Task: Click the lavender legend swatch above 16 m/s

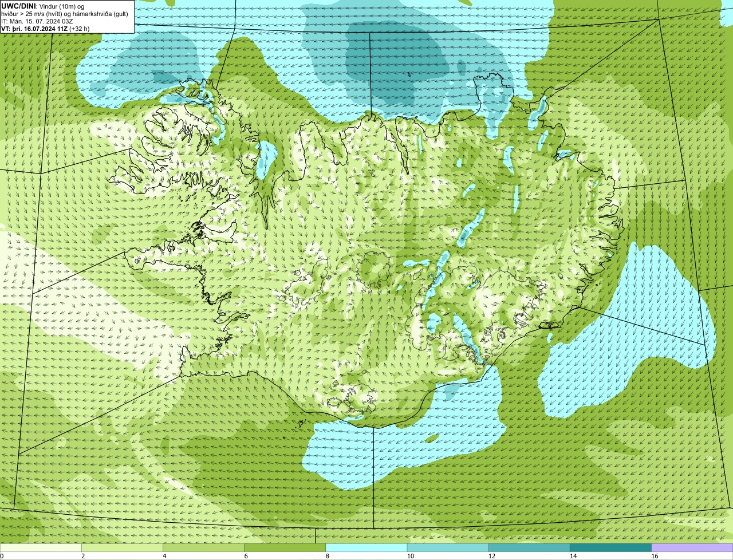Action: click(x=692, y=547)
